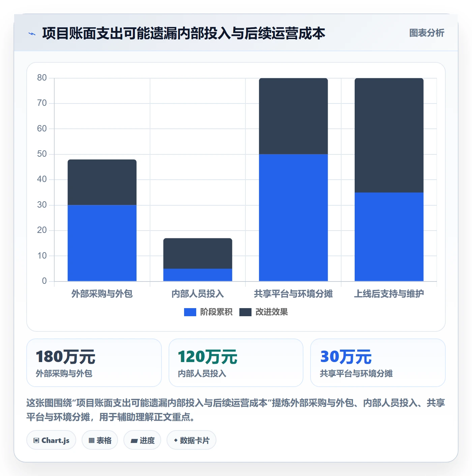Click the 图表分析 label in header

(x=427, y=33)
